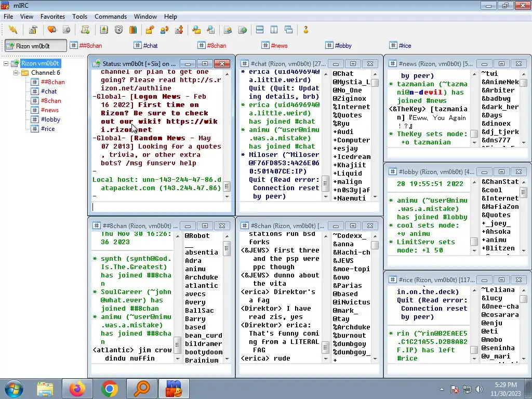Click the Connect lightning bolt toolbar icon
The width and height of the screenshot is (532, 399).
pos(13,30)
